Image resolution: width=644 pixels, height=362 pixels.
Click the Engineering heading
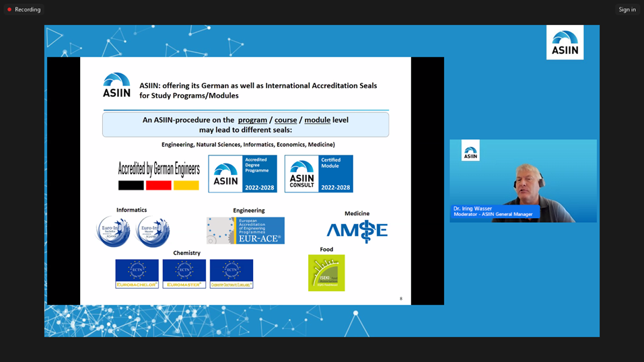click(249, 211)
